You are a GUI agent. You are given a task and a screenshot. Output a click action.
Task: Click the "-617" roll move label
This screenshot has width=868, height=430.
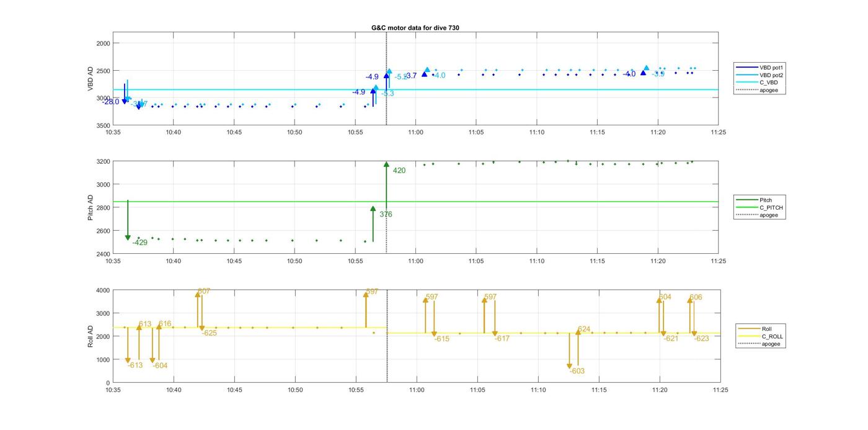coord(502,338)
